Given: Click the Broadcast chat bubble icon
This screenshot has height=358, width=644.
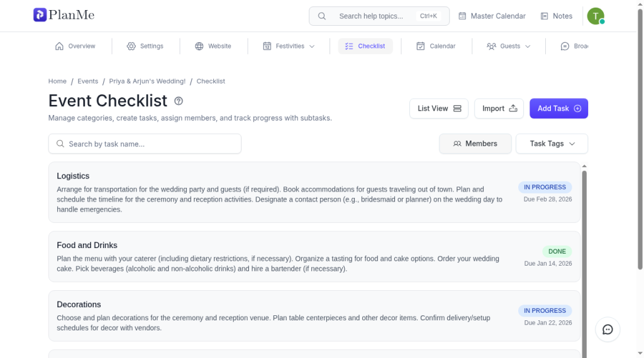Looking at the screenshot, I should (565, 46).
